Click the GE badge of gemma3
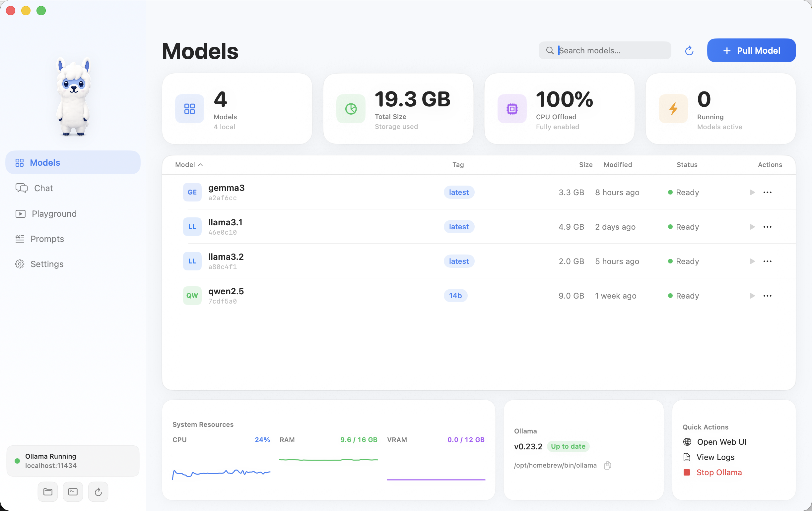Viewport: 812px width, 511px height. point(192,192)
